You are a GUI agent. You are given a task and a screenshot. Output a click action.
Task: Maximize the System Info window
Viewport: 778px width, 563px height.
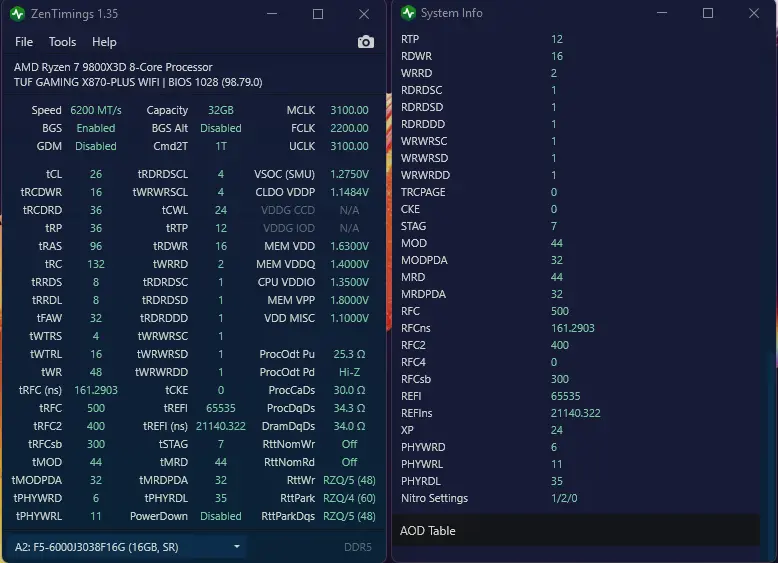point(708,13)
